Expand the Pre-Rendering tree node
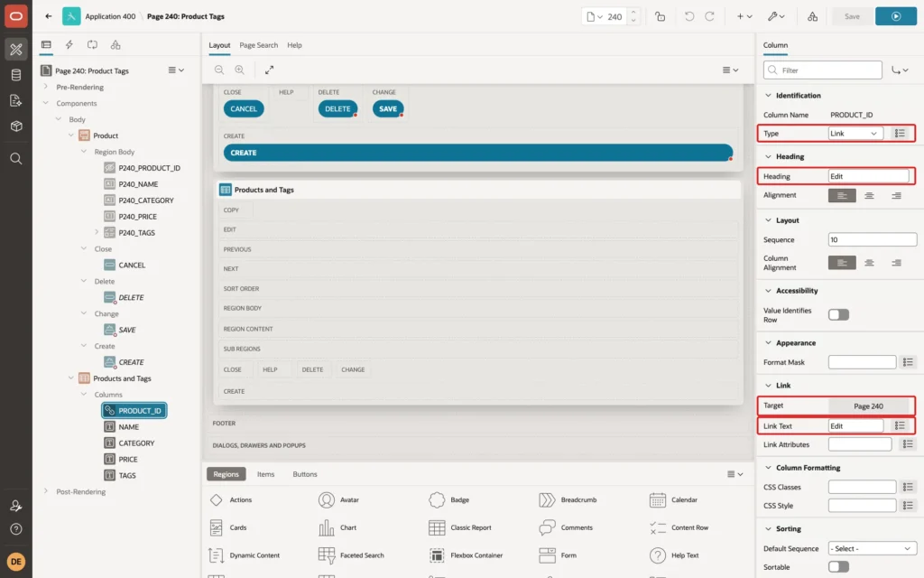This screenshot has width=924, height=578. 46,87
